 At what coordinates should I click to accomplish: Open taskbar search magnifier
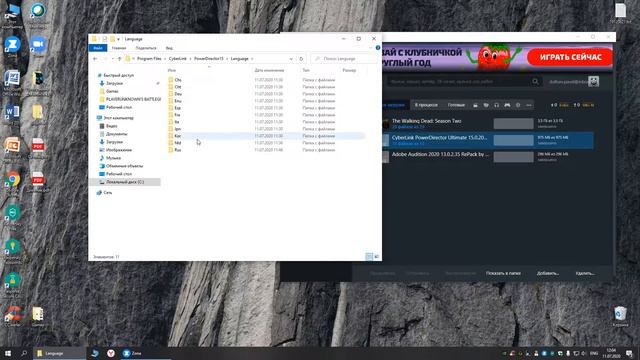(x=24, y=353)
